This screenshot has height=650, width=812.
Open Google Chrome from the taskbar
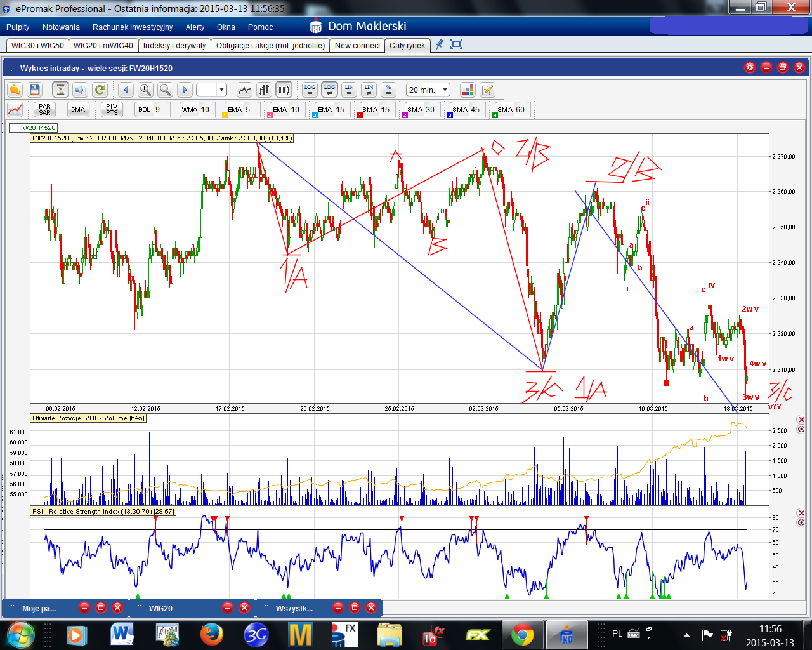pyautogui.click(x=523, y=634)
